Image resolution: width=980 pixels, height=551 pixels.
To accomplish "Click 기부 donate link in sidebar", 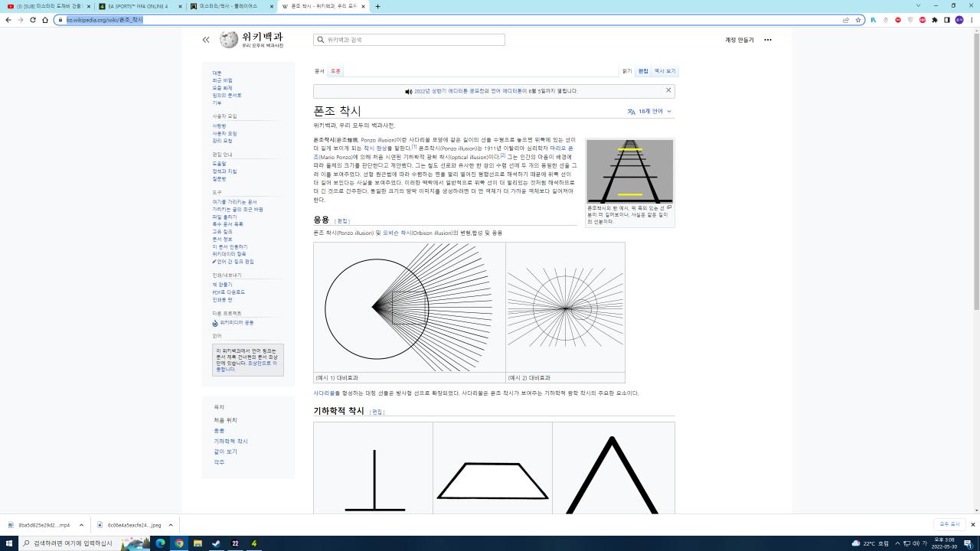I will [x=217, y=103].
